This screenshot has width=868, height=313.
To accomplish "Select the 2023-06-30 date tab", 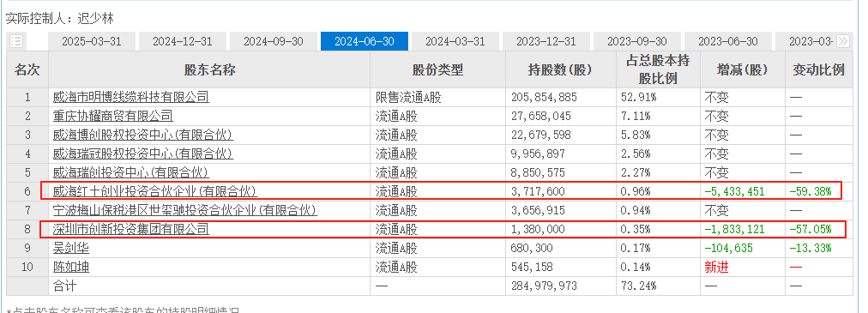I will pyautogui.click(x=728, y=41).
